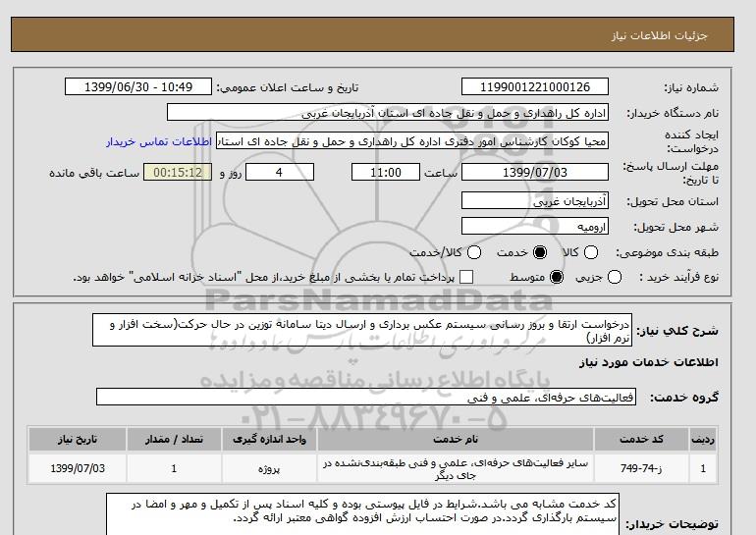This screenshot has width=756, height=535.
Task: Click the اطلاعات خدمات مورد نیاز heading
Action: (648, 362)
